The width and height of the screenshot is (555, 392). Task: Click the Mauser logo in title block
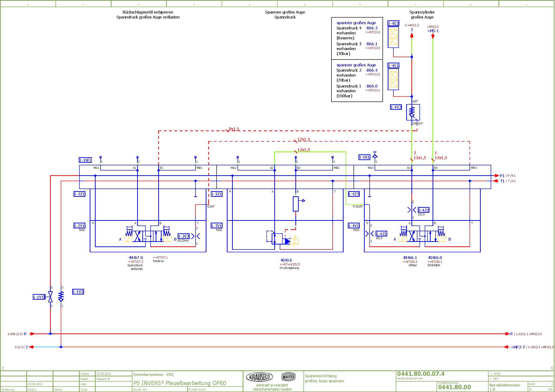pyautogui.click(x=288, y=377)
